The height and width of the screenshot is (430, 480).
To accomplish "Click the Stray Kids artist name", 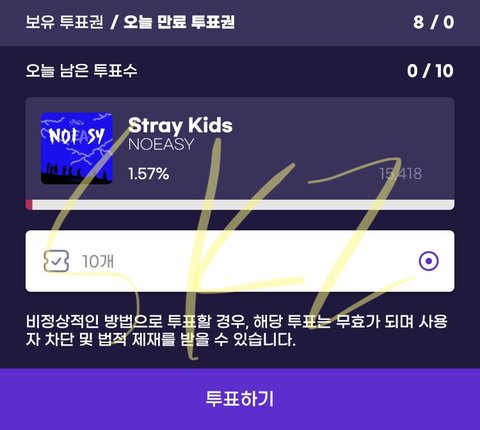I will (x=180, y=125).
